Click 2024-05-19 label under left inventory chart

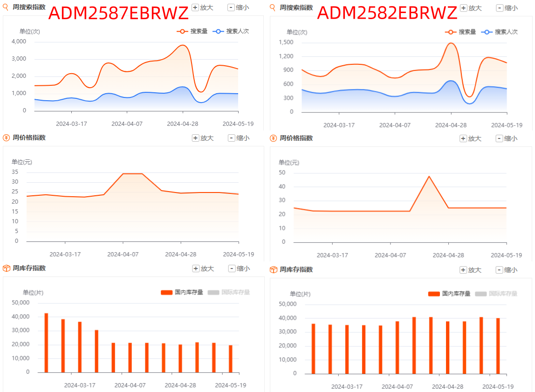[x=231, y=385]
